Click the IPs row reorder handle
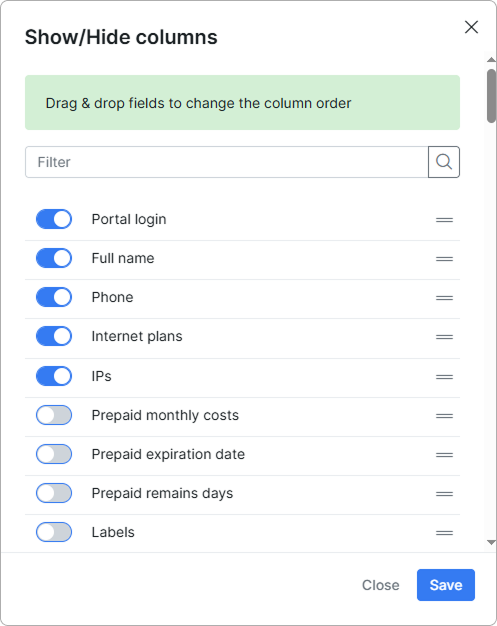Image resolution: width=497 pixels, height=626 pixels. [x=444, y=377]
